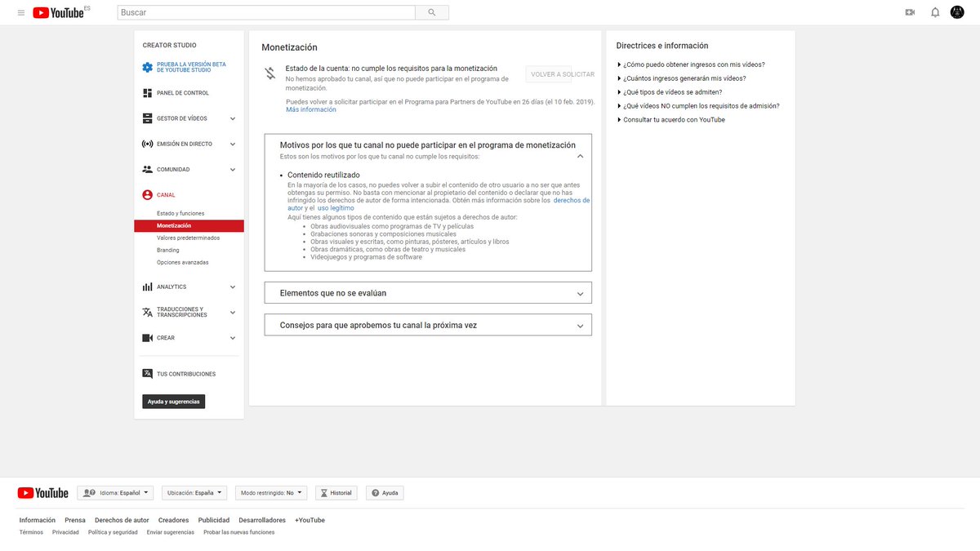Screen dimensions: 980x551
Task: Click the Tus contribuciones translate icon
Action: [147, 374]
